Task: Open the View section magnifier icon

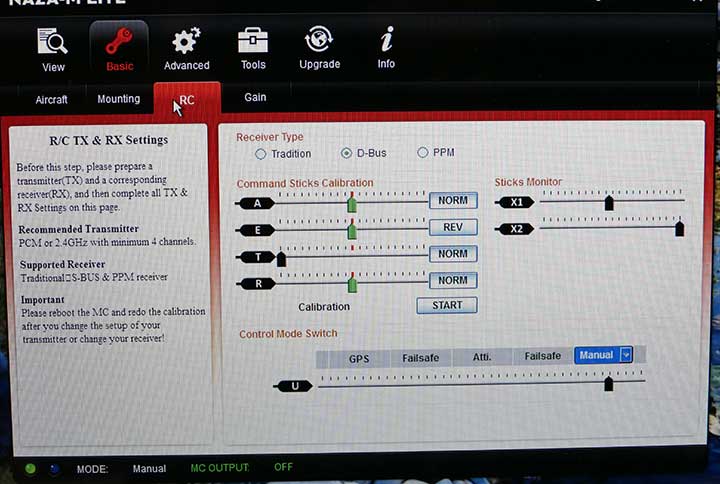Action: [52, 41]
